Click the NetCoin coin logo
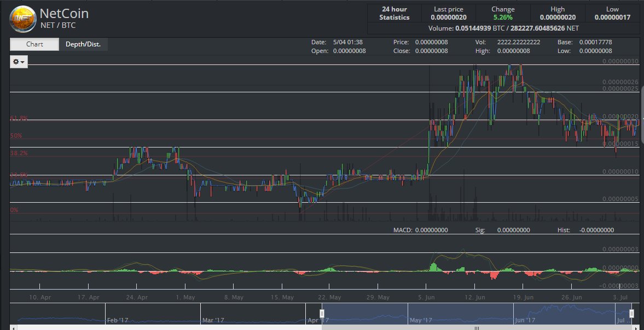The width and height of the screenshot is (644, 330). click(23, 19)
